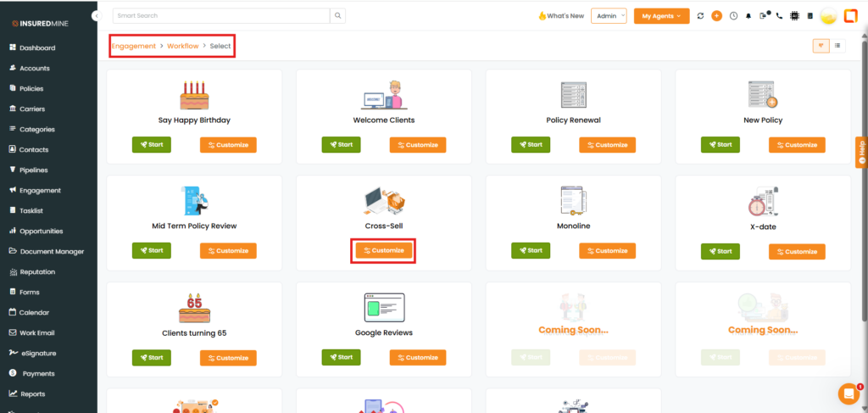Go to Document Manager in the sidebar
The height and width of the screenshot is (413, 868).
[51, 251]
